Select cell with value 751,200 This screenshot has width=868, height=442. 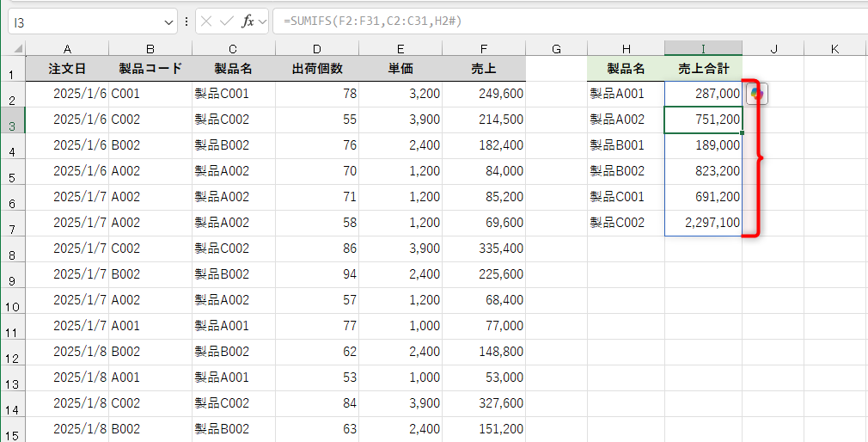point(704,120)
